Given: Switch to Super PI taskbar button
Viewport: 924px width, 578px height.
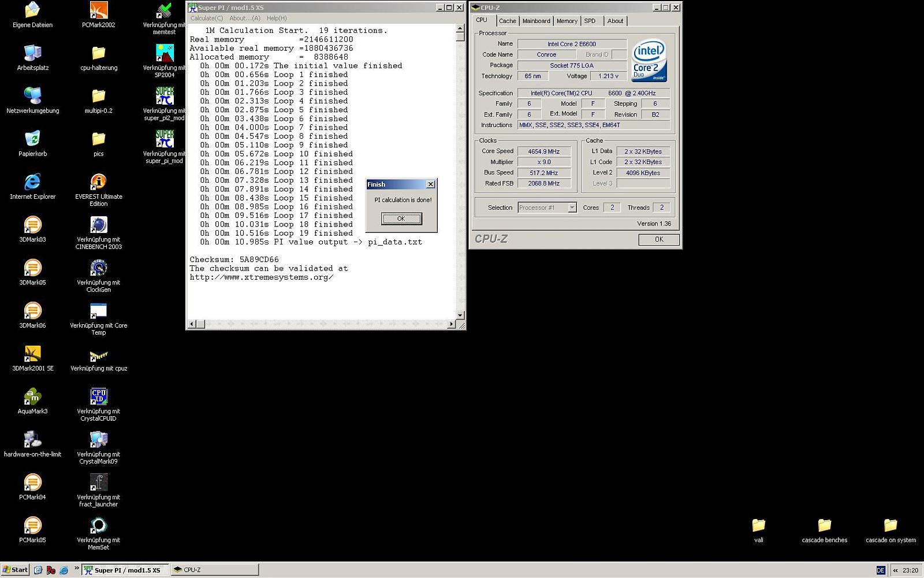Looking at the screenshot, I should click(125, 570).
